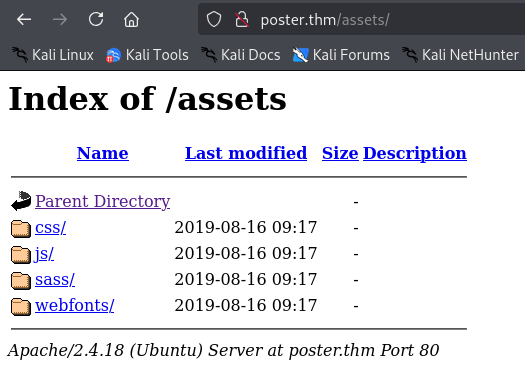The image size is (525, 369).
Task: Open the Kali Docs bookmark
Action: [241, 55]
